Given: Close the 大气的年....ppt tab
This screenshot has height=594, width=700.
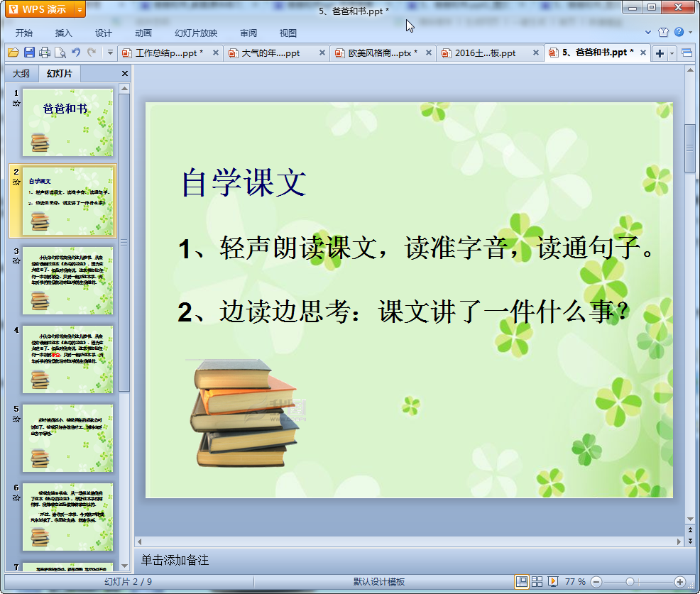Looking at the screenshot, I should pos(322,53).
